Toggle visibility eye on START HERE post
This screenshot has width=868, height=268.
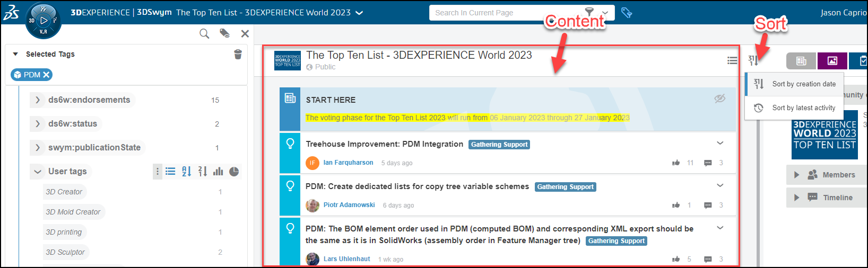click(x=719, y=99)
